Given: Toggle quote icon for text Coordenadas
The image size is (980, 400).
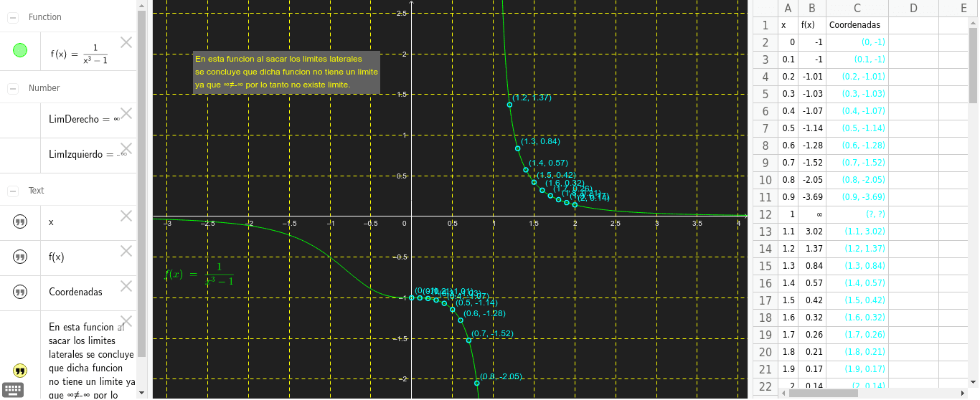Looking at the screenshot, I should 20,292.
